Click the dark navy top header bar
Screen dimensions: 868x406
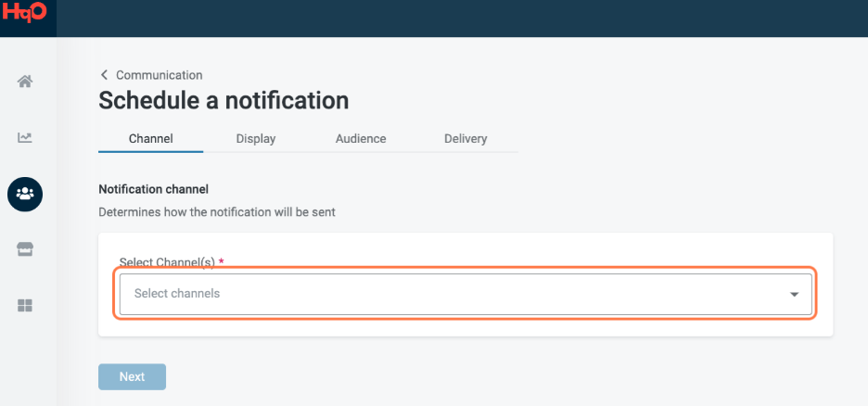[464, 18]
